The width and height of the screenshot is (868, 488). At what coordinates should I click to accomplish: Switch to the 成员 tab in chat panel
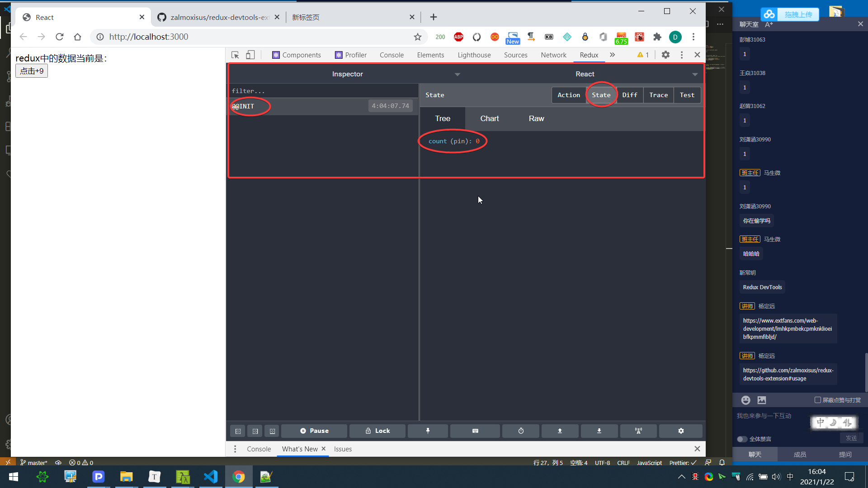(x=800, y=455)
